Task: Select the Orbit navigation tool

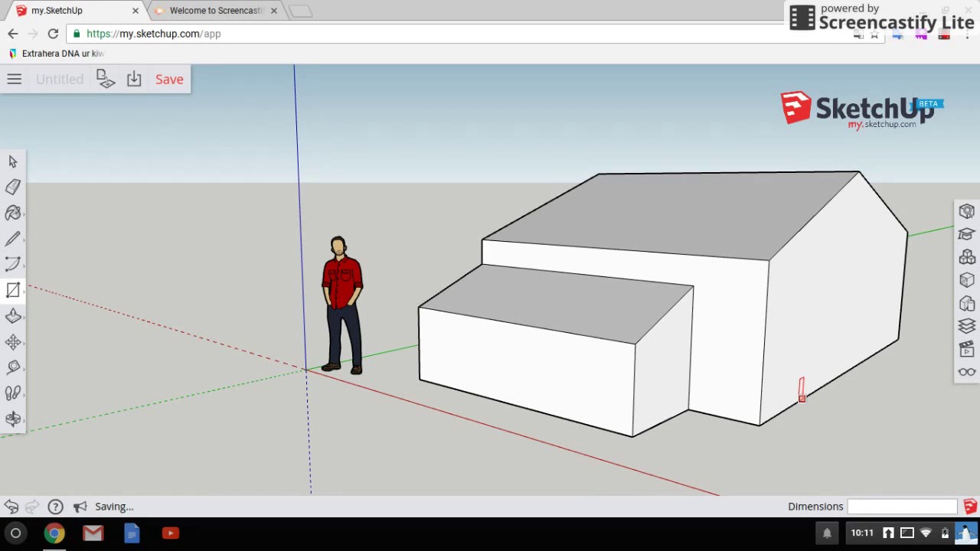Action: [x=13, y=419]
